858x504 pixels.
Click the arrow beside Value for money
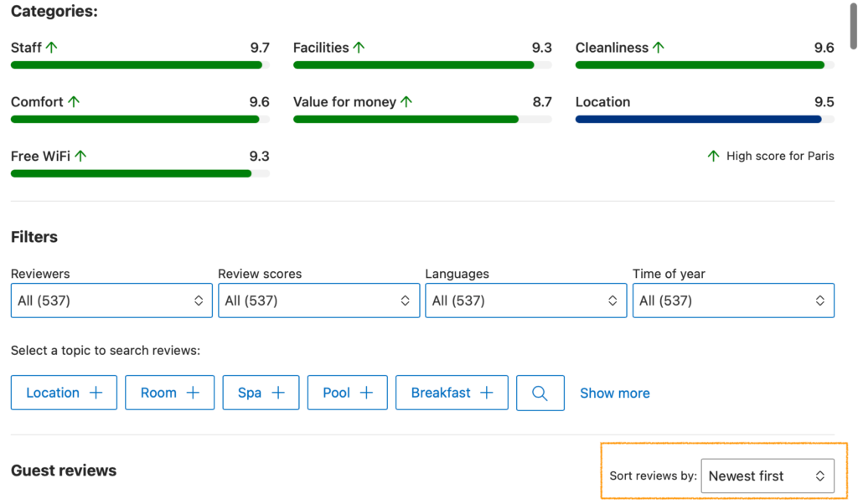tap(406, 101)
